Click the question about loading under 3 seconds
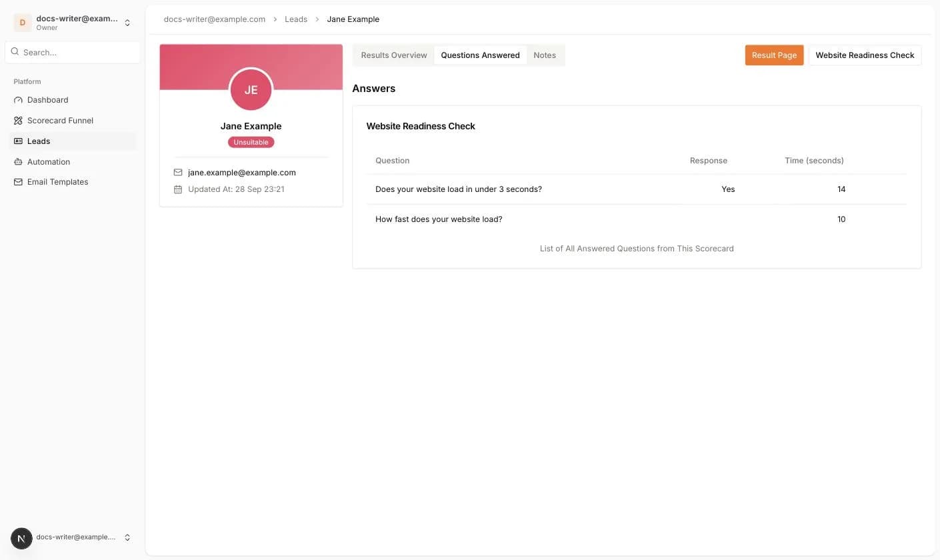Image resolution: width=940 pixels, height=560 pixels. (x=459, y=189)
